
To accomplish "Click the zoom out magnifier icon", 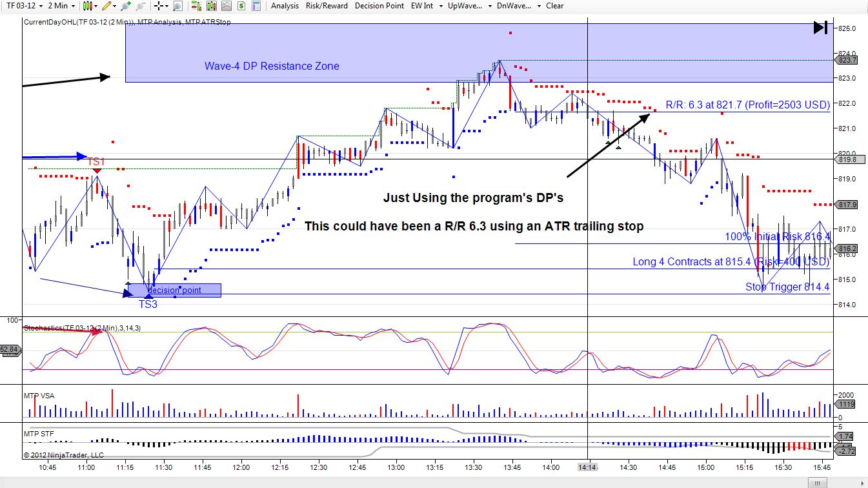I will (x=140, y=6).
